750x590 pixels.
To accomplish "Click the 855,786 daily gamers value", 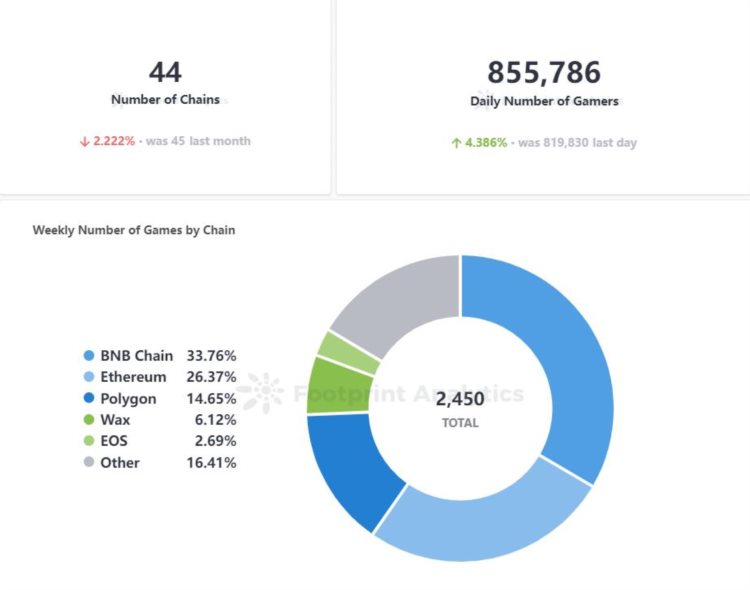I will (544, 72).
